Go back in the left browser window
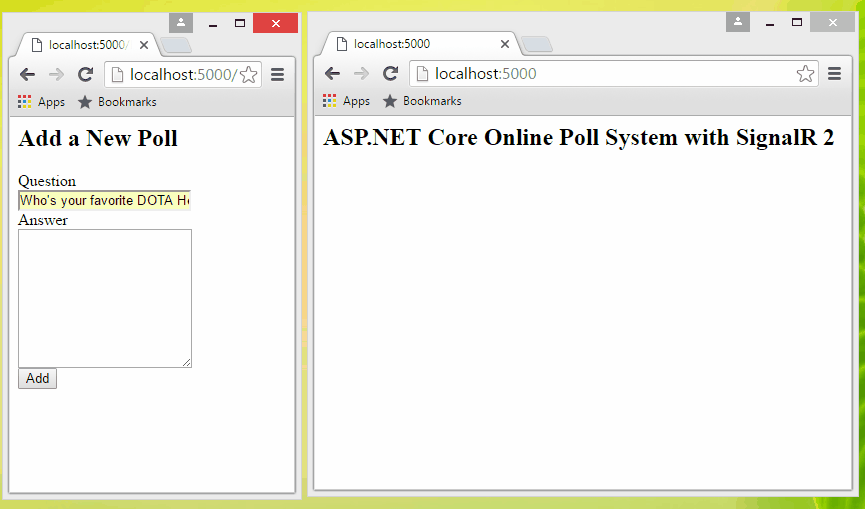Screen dimensions: 865x509 click(27, 74)
